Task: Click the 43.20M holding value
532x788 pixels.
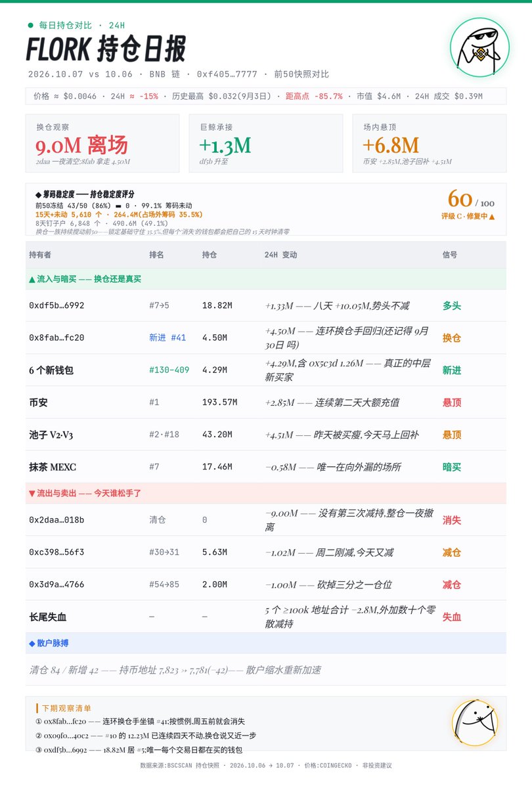Action: tap(217, 435)
